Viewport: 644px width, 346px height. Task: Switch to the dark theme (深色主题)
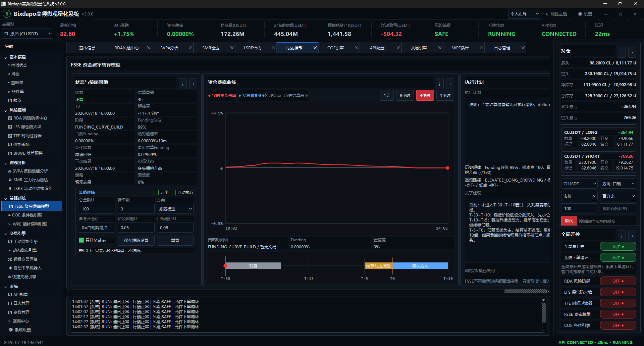(556, 14)
